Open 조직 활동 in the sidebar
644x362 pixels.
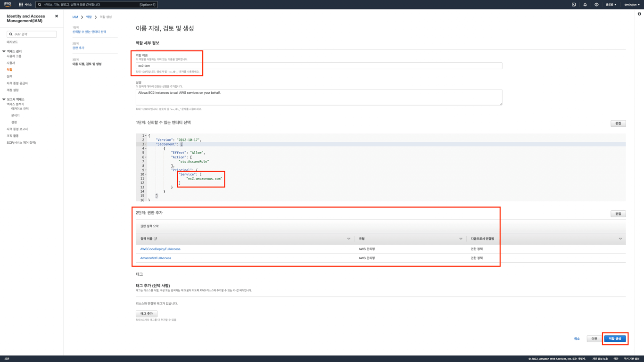(13, 136)
